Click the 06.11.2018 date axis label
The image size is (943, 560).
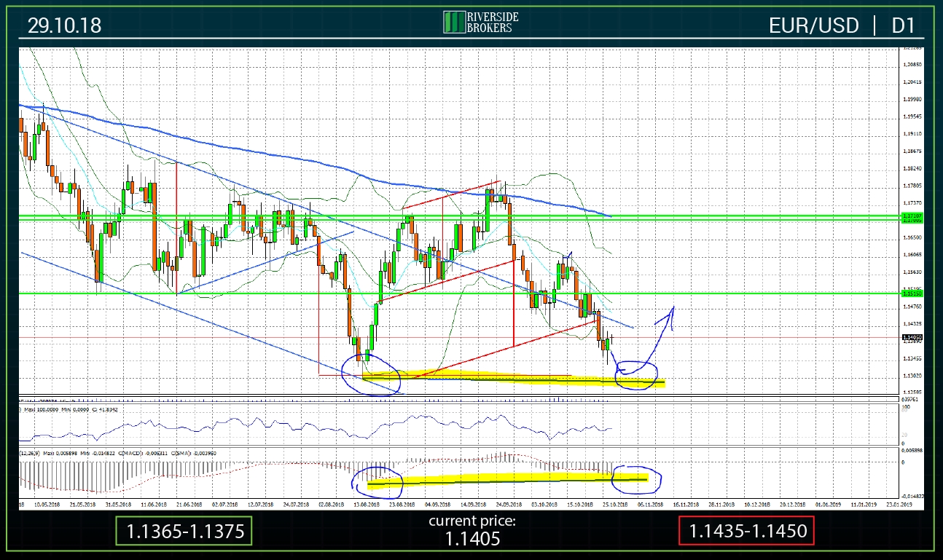[652, 503]
